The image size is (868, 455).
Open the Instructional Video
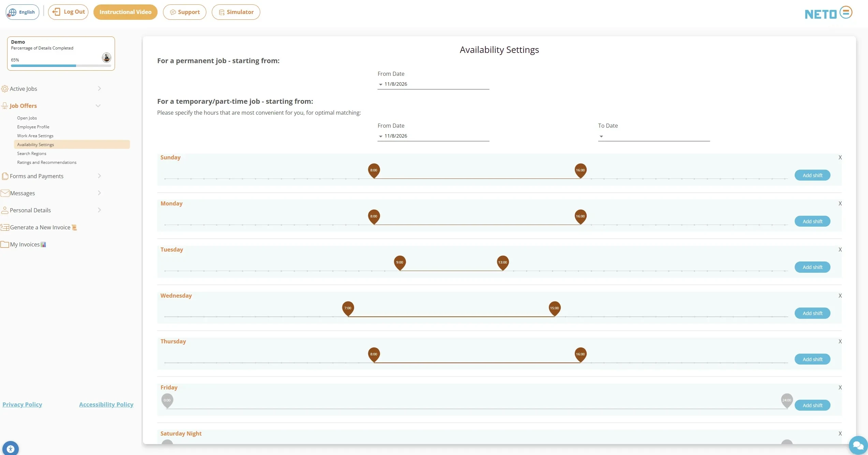[x=125, y=12]
